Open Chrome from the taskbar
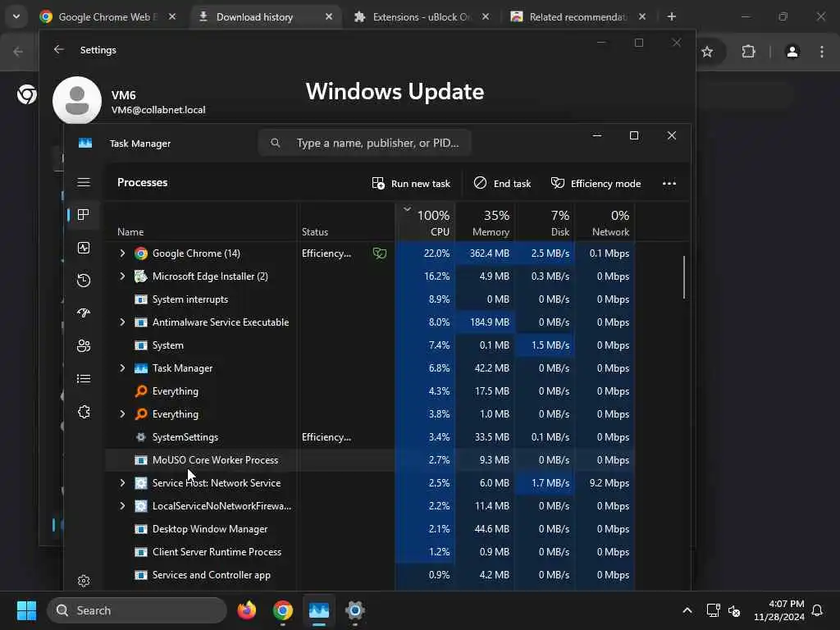 pyautogui.click(x=282, y=610)
